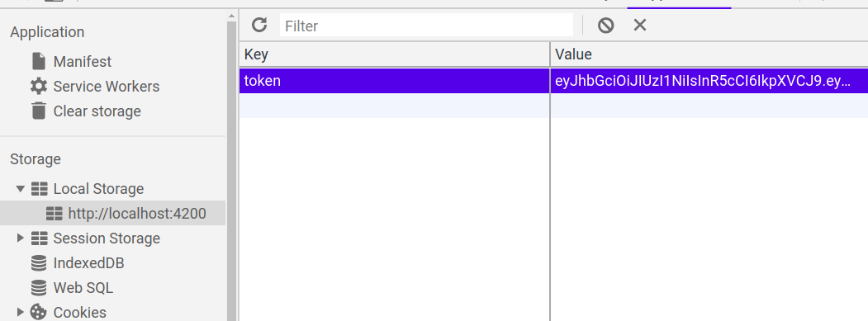This screenshot has height=321, width=868.
Task: Delete selected entry with X icon
Action: 640,25
